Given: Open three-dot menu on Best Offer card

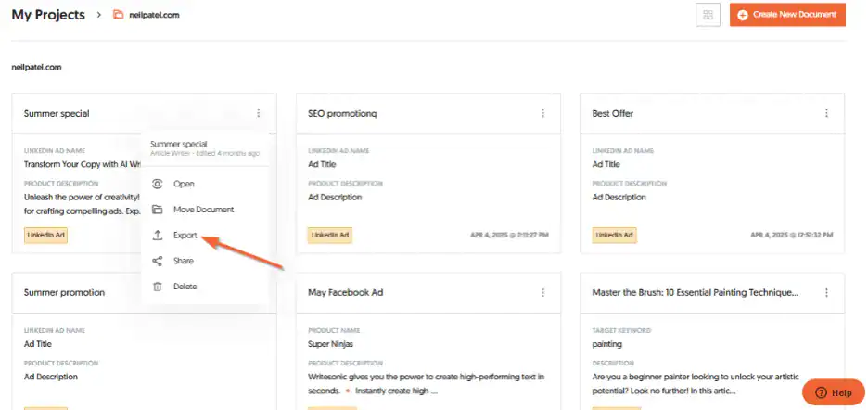Looking at the screenshot, I should click(x=826, y=113).
